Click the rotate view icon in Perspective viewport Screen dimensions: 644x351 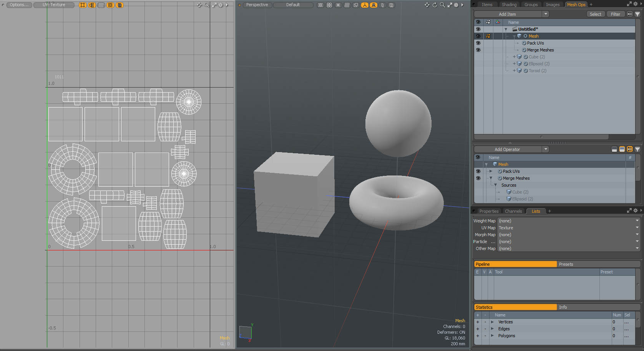[x=435, y=5]
